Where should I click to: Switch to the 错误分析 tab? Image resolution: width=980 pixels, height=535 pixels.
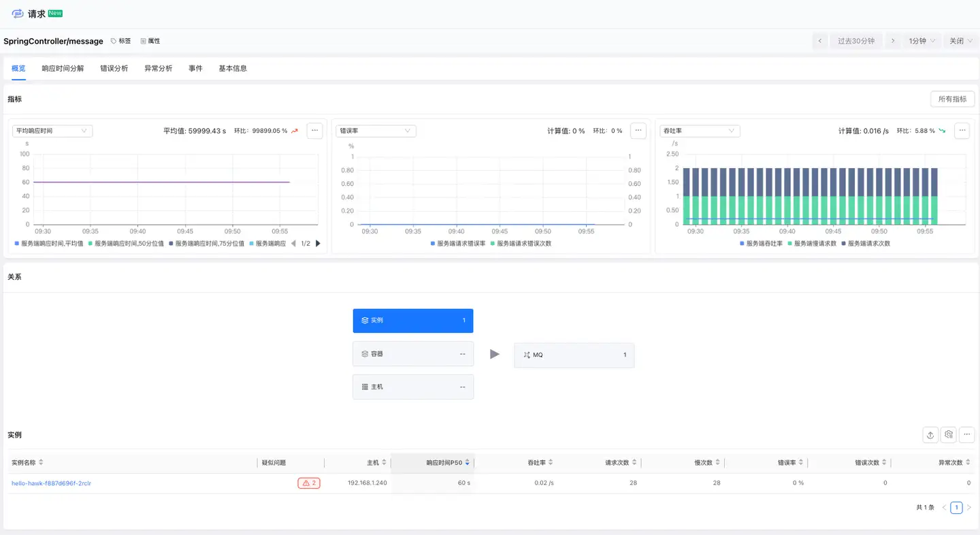114,68
